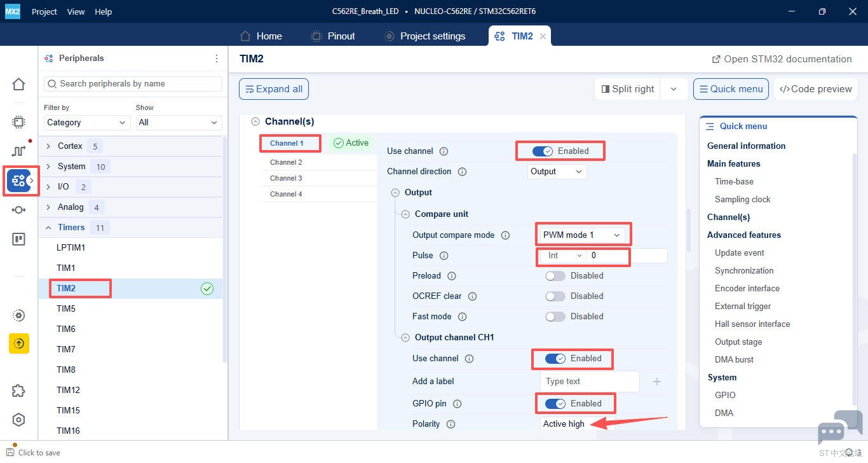The width and height of the screenshot is (868, 463).
Task: Switch to the Pinout tab
Action: (332, 36)
